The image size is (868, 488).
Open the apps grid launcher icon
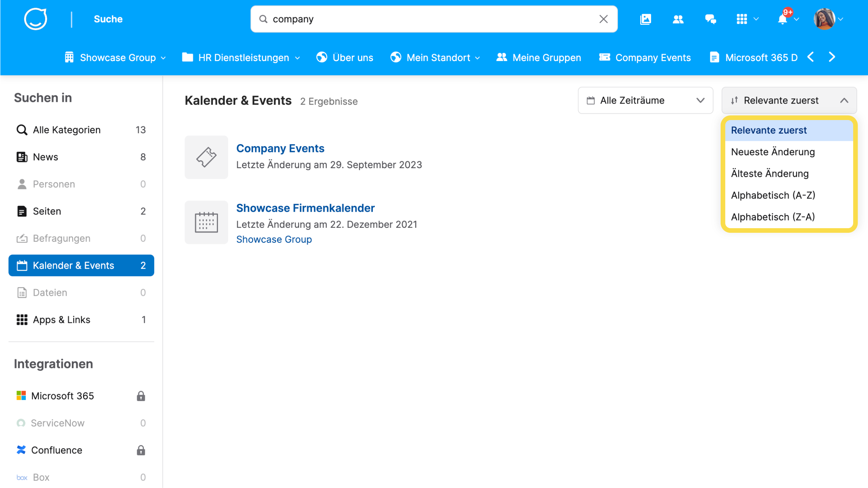pos(742,19)
